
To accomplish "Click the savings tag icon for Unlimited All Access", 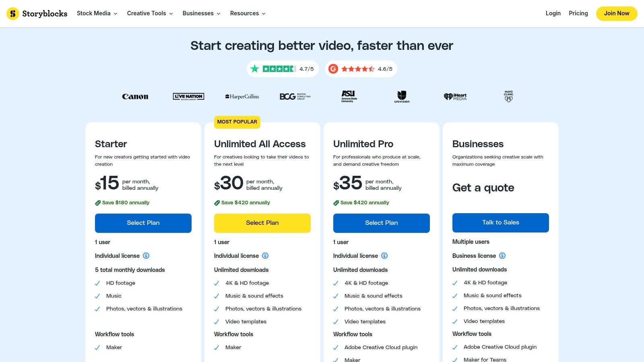I will [x=217, y=203].
